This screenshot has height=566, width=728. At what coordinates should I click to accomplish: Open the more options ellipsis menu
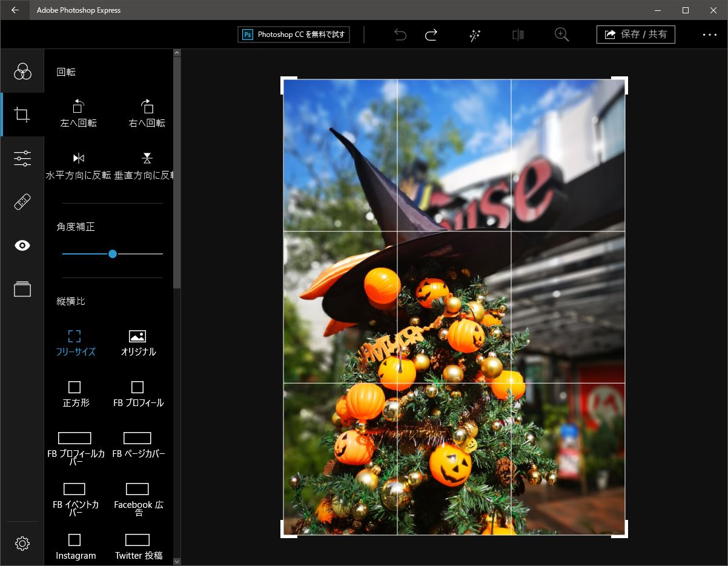point(710,35)
